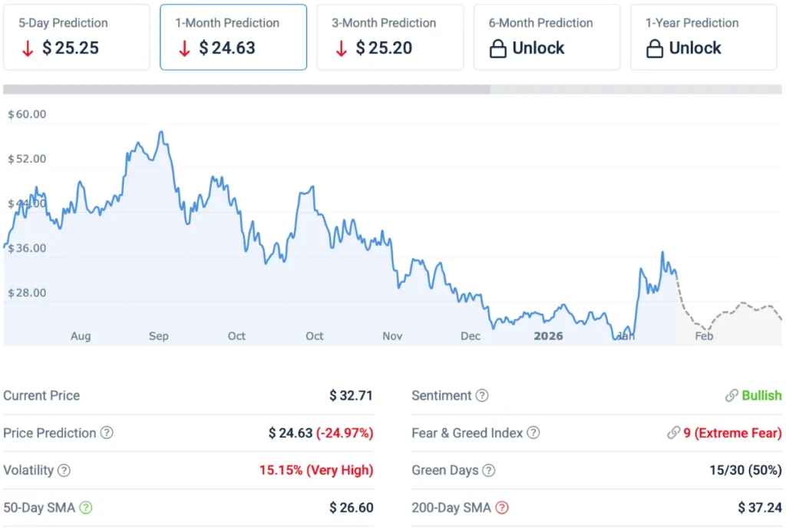Click the red arrow on 3-Month Prediction
This screenshot has height=532, width=786.
341,48
